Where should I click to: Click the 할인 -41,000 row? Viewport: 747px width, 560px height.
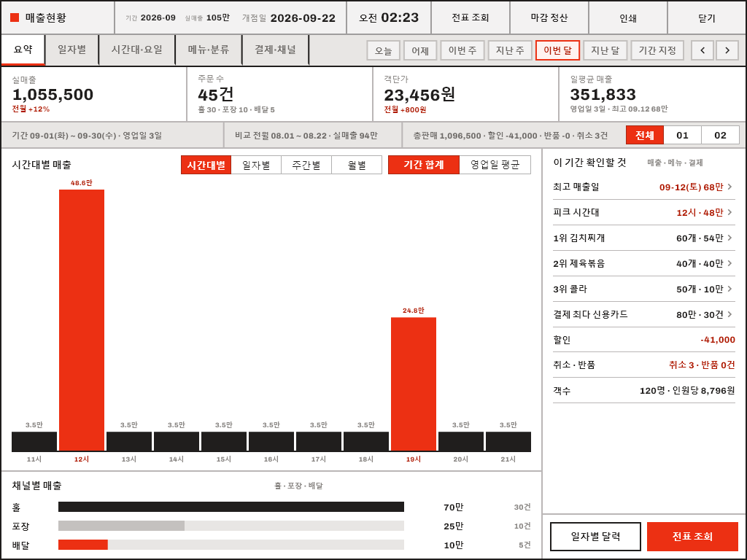643,340
